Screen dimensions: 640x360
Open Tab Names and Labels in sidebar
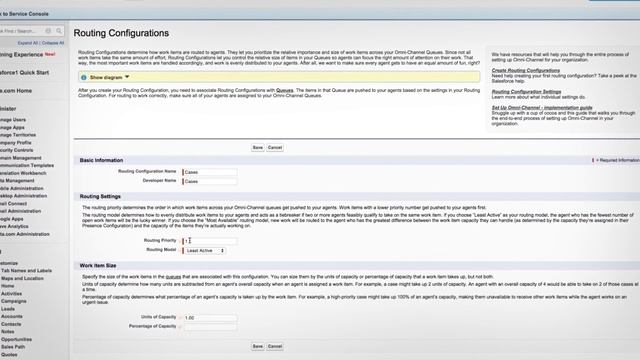coord(26,271)
